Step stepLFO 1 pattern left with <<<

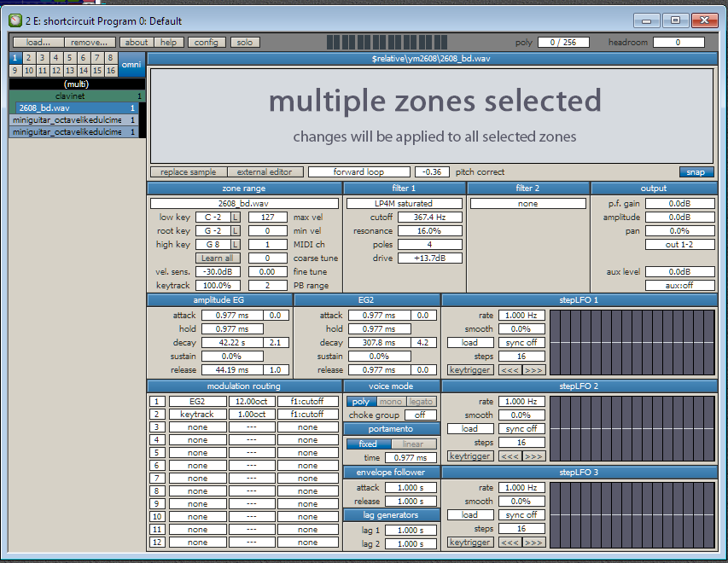(510, 370)
